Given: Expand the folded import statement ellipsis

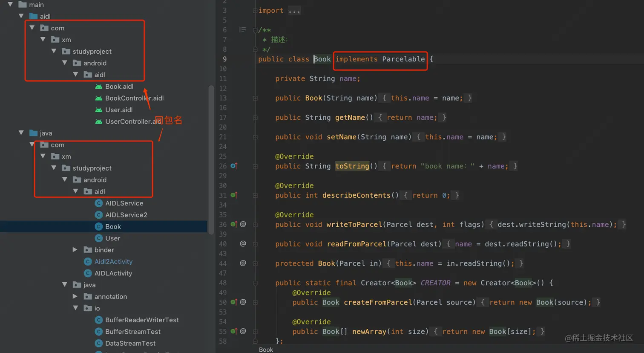Looking at the screenshot, I should tap(294, 11).
